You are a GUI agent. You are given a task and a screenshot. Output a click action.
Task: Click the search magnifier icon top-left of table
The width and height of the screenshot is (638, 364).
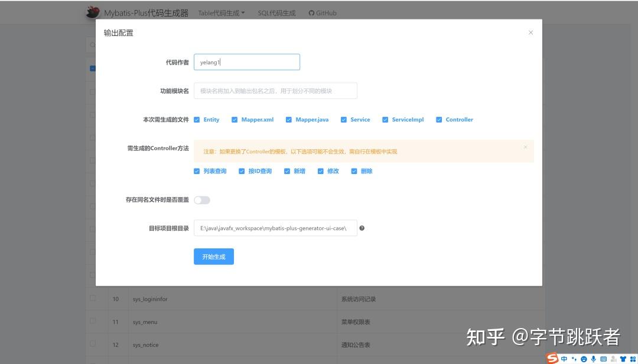click(93, 45)
